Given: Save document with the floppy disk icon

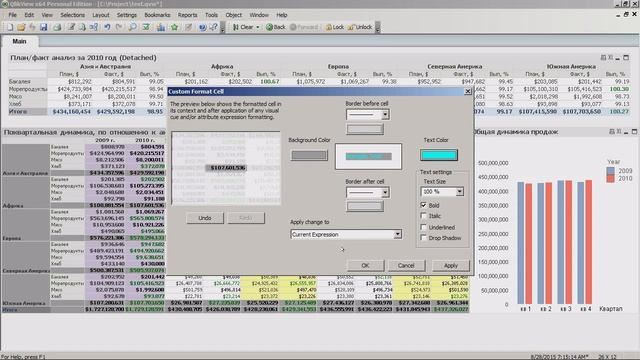Looking at the screenshot, I should point(43,27).
